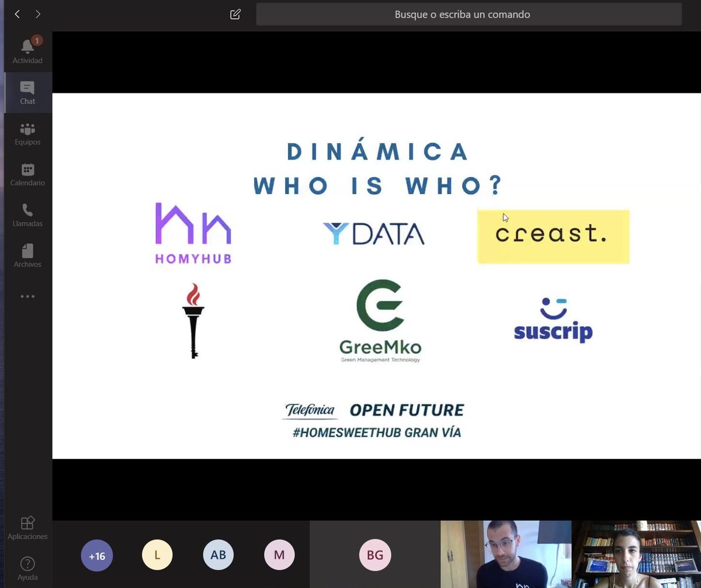This screenshot has width=701, height=588.
Task: Open Actividad notifications
Action: coord(27,51)
